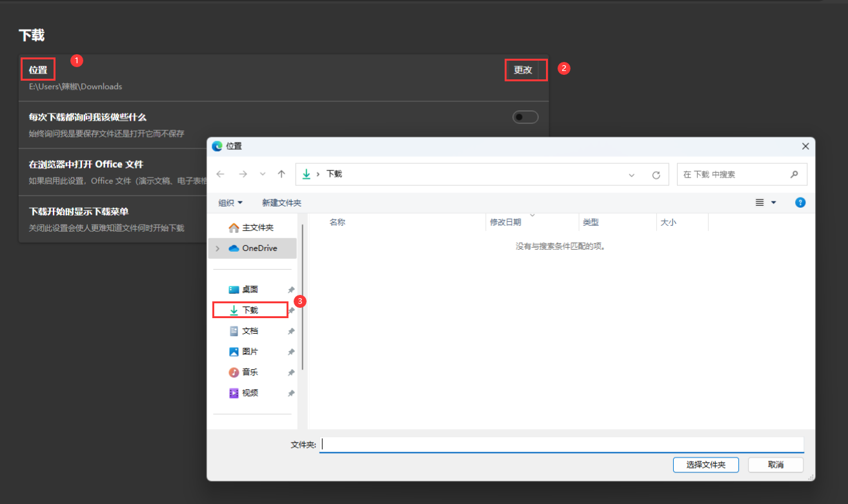The width and height of the screenshot is (848, 504).
Task: Click the view layout icon
Action: pyautogui.click(x=760, y=203)
